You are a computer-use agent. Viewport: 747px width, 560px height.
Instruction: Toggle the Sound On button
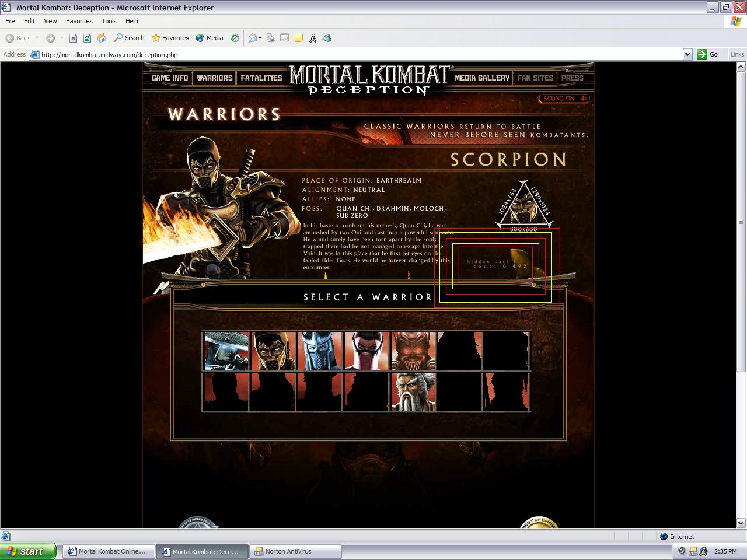click(x=564, y=99)
